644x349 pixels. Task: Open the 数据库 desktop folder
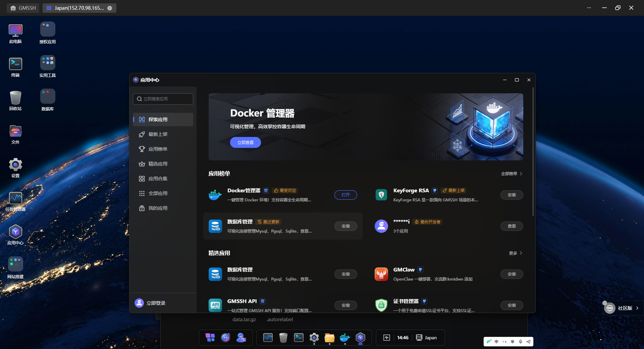pos(48,101)
